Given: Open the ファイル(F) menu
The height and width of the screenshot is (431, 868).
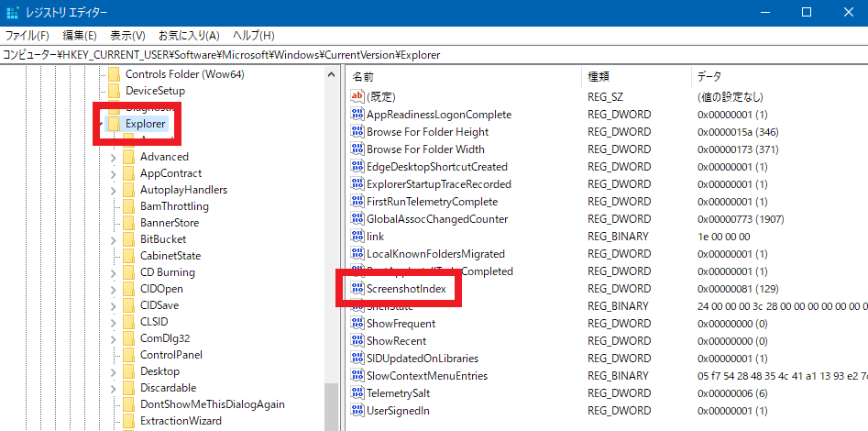Looking at the screenshot, I should [27, 36].
